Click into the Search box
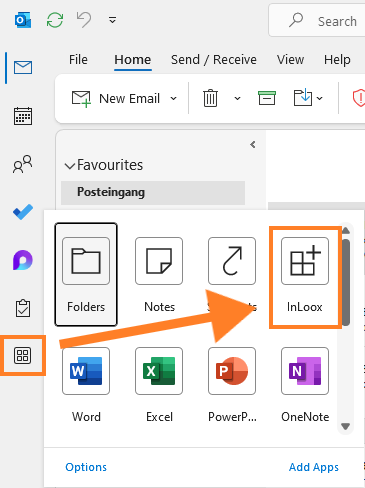Viewport: 365px width, 488px height. (317, 21)
